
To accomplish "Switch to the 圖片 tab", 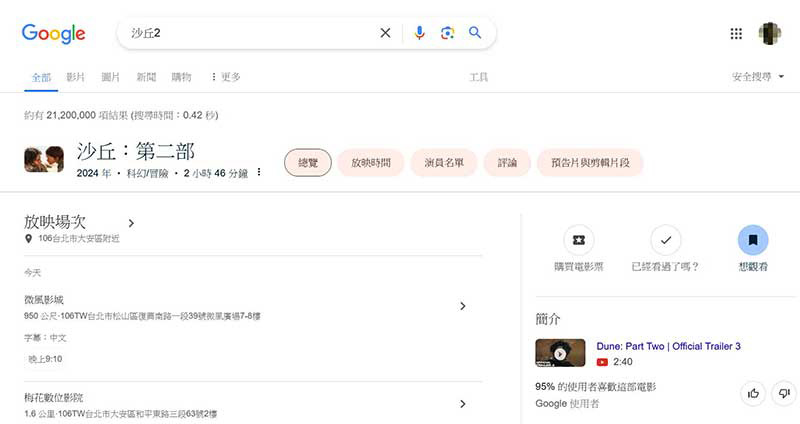I will coord(110,77).
